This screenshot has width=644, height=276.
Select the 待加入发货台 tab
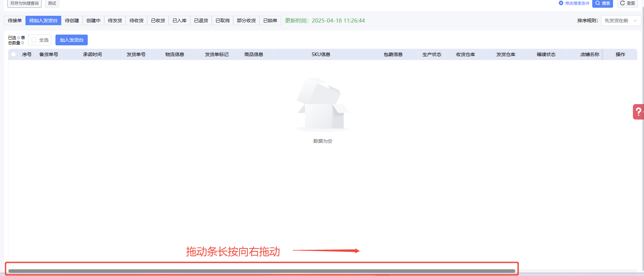[43, 20]
